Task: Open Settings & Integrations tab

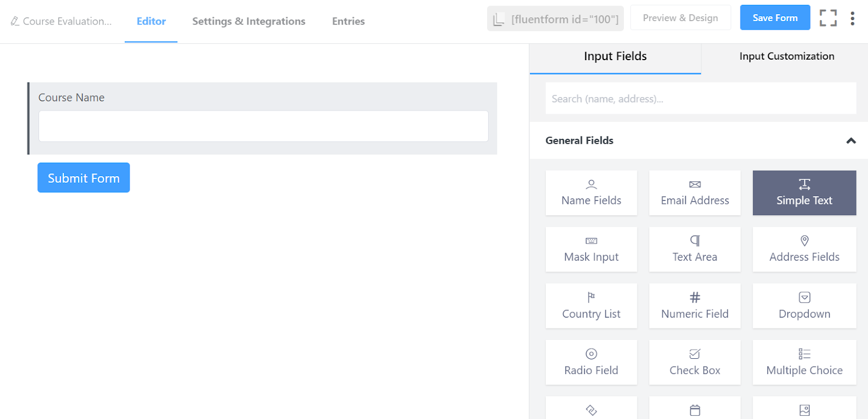Action: [x=248, y=22]
